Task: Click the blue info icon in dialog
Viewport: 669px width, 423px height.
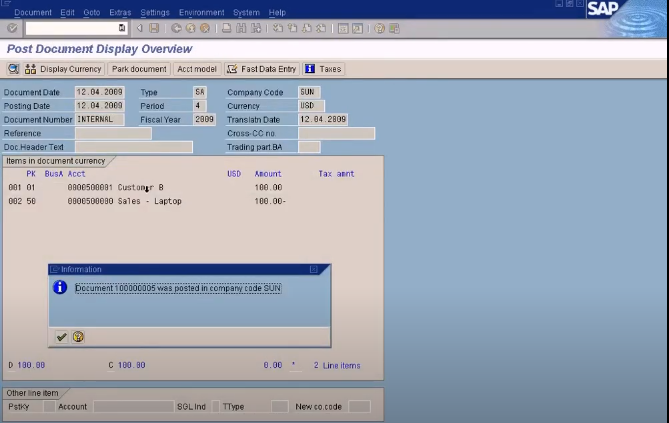Action: (x=60, y=287)
